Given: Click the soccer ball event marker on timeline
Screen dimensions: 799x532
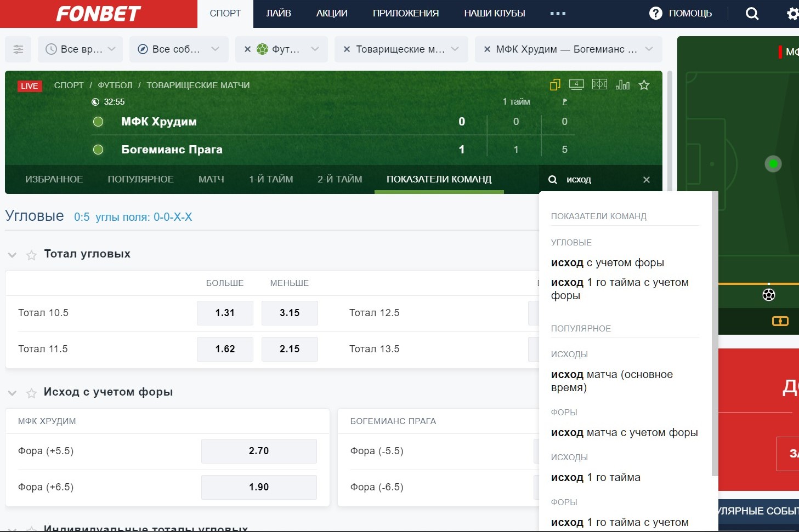Looking at the screenshot, I should [x=769, y=295].
